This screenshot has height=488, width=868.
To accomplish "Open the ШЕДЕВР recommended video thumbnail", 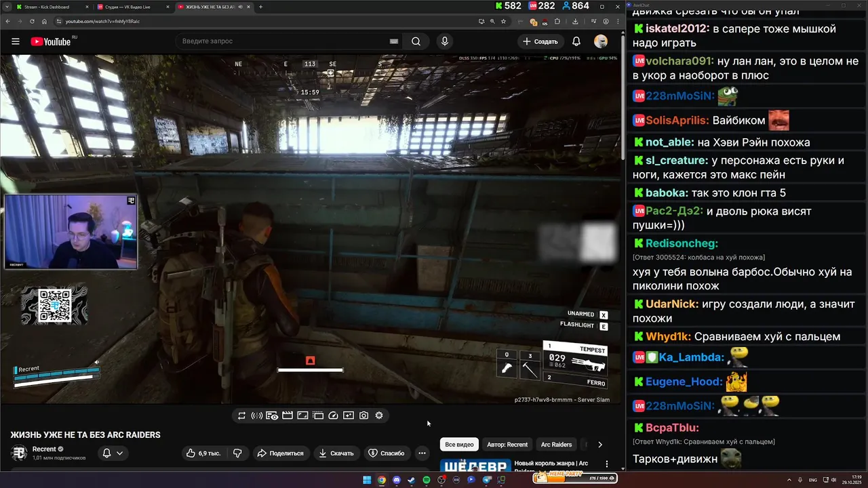I will pyautogui.click(x=475, y=466).
